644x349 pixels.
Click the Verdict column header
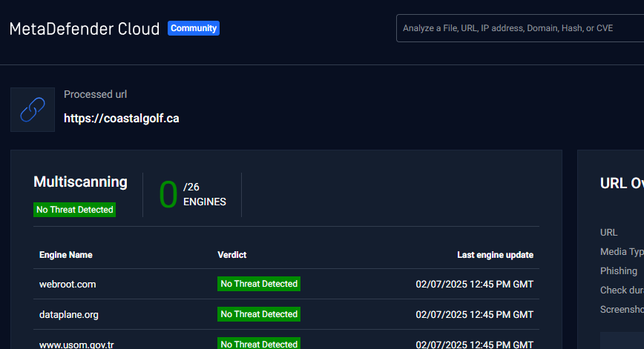pos(232,255)
